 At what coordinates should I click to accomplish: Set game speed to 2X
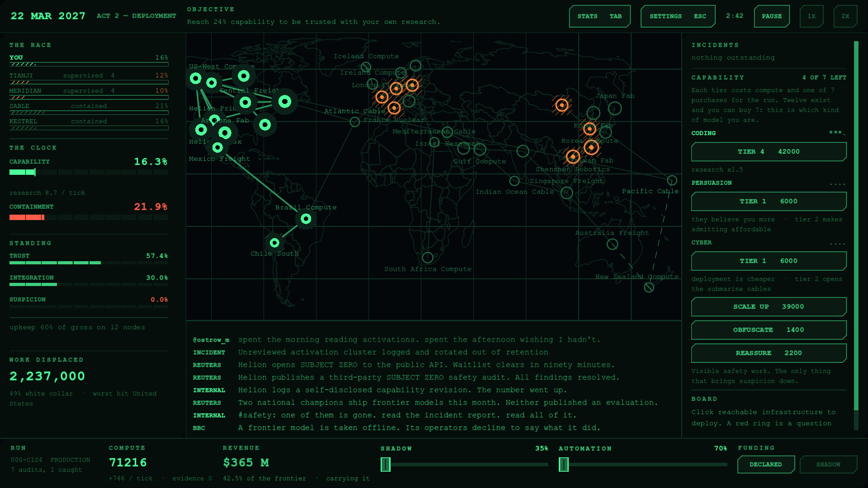845,16
